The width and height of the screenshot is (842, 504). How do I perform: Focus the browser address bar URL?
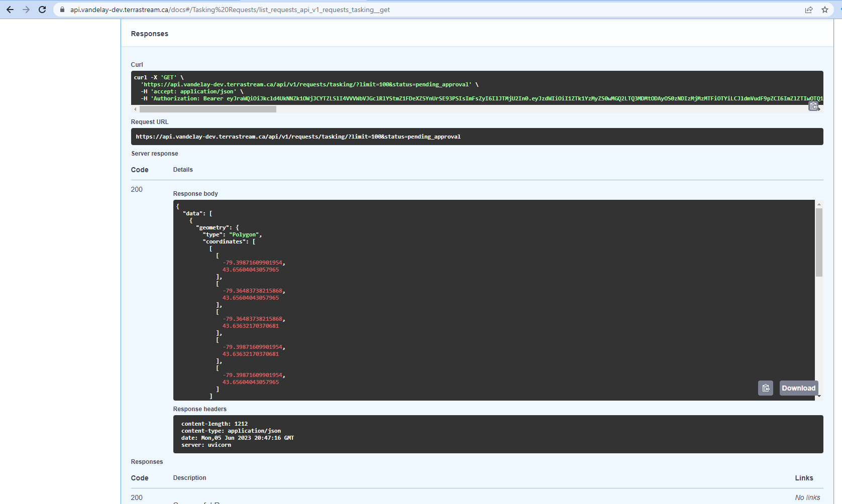[230, 10]
